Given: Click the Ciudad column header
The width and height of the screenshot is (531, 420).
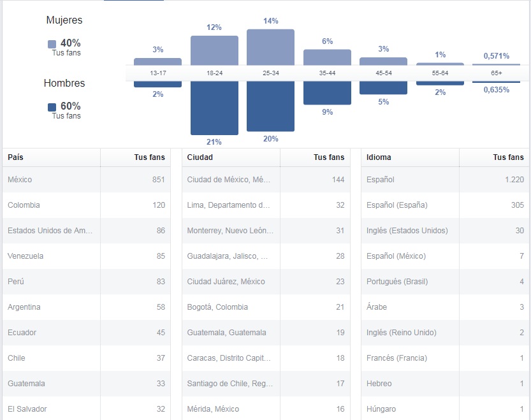Looking at the screenshot, I should click(231, 157).
